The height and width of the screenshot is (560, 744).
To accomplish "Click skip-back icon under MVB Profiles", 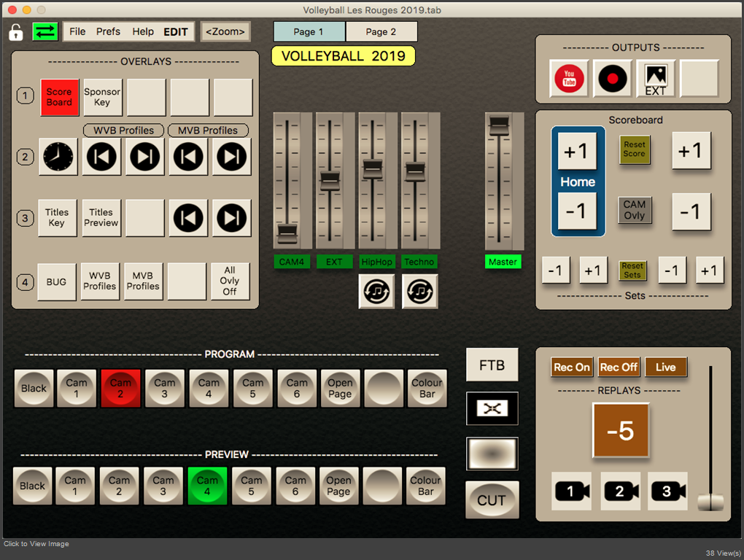I will tap(189, 157).
